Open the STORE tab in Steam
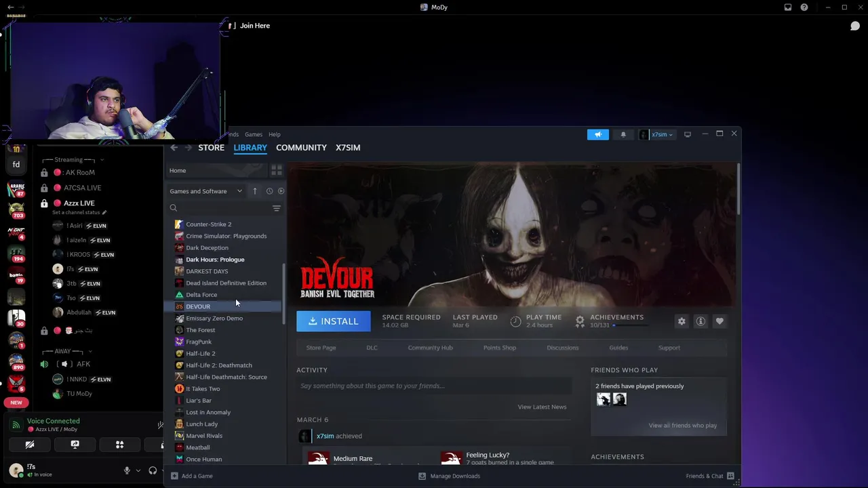 tap(211, 147)
